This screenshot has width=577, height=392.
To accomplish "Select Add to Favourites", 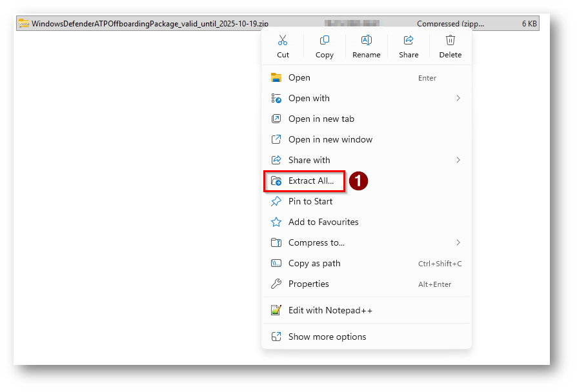I will coord(367,222).
